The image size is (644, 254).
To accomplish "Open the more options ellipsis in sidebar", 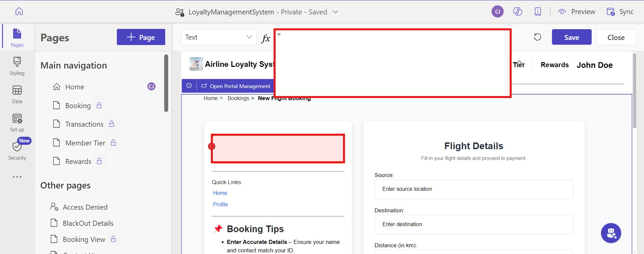I will 17,177.
